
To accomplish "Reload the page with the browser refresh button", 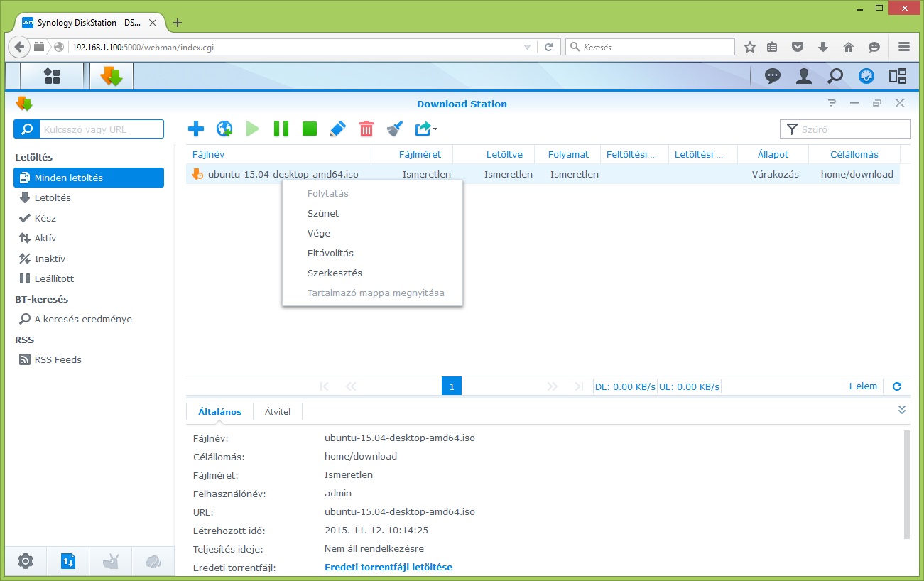I will pyautogui.click(x=548, y=47).
